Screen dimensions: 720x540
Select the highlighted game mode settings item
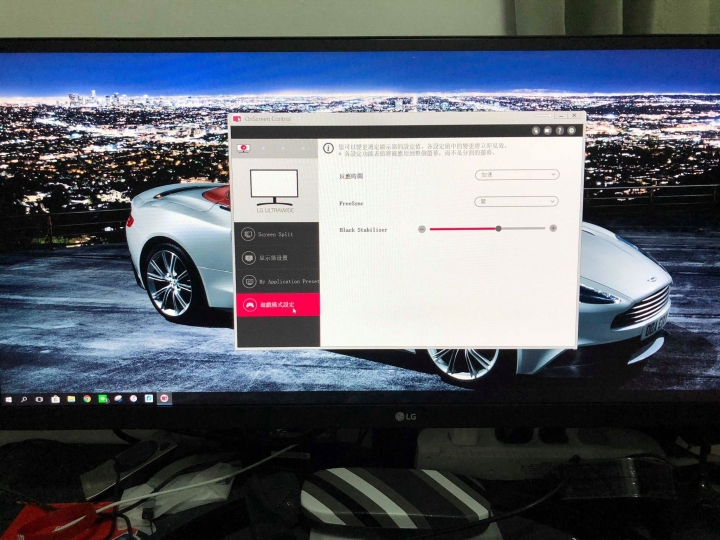click(x=277, y=304)
